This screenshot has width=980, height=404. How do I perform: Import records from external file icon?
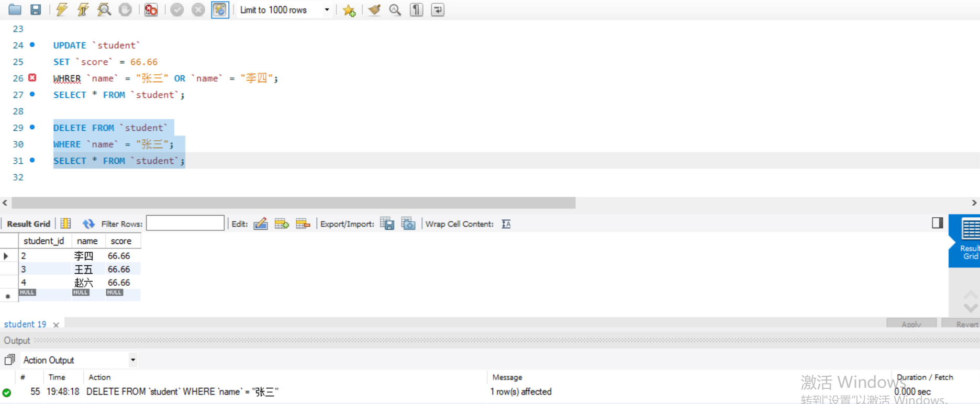pyautogui.click(x=408, y=223)
